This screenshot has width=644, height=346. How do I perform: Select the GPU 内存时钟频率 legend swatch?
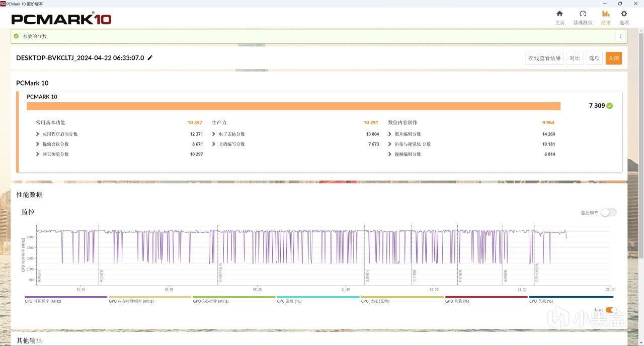point(150,297)
